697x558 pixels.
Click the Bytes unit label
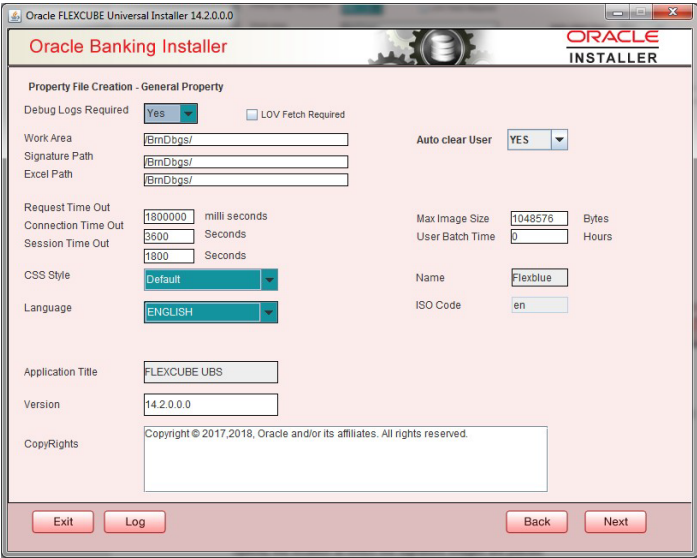596,219
